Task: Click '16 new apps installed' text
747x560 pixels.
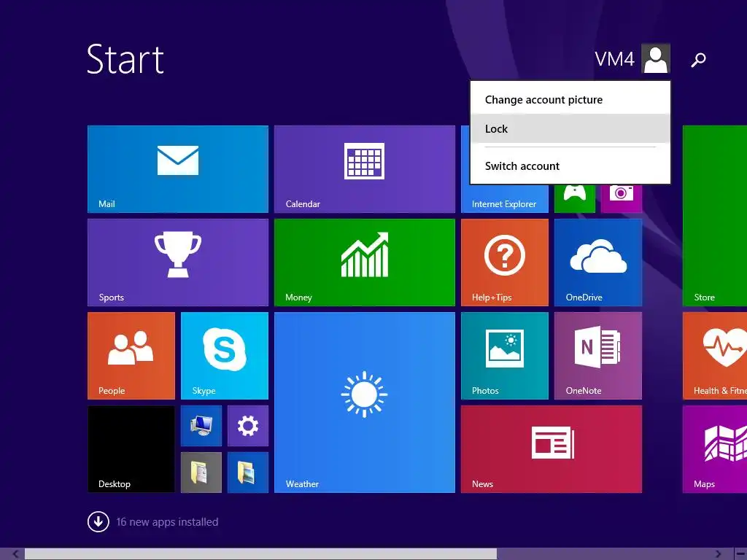Action: [x=167, y=522]
